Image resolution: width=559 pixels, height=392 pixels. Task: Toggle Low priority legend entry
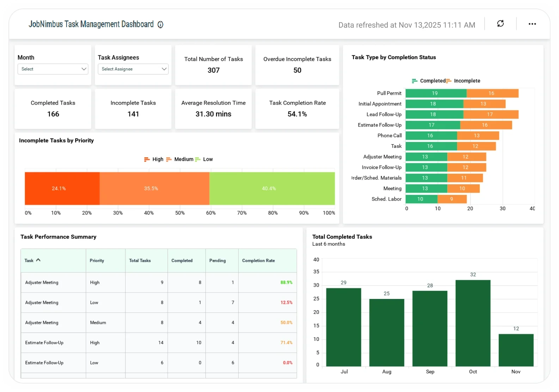pos(204,159)
